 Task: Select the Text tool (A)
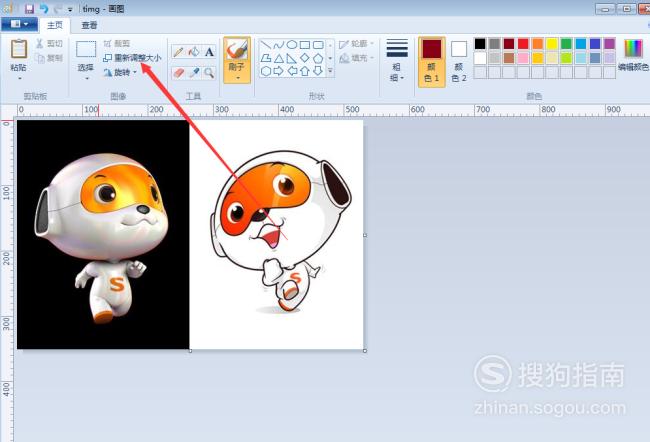point(209,52)
